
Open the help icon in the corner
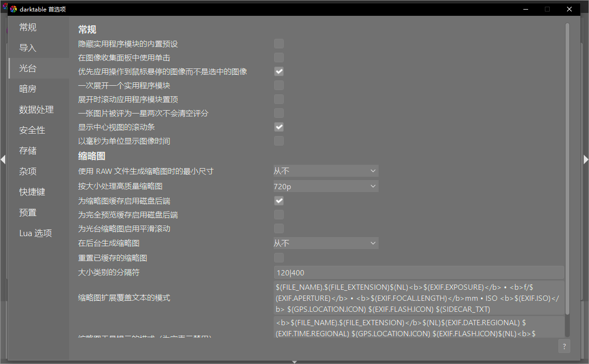click(x=564, y=346)
